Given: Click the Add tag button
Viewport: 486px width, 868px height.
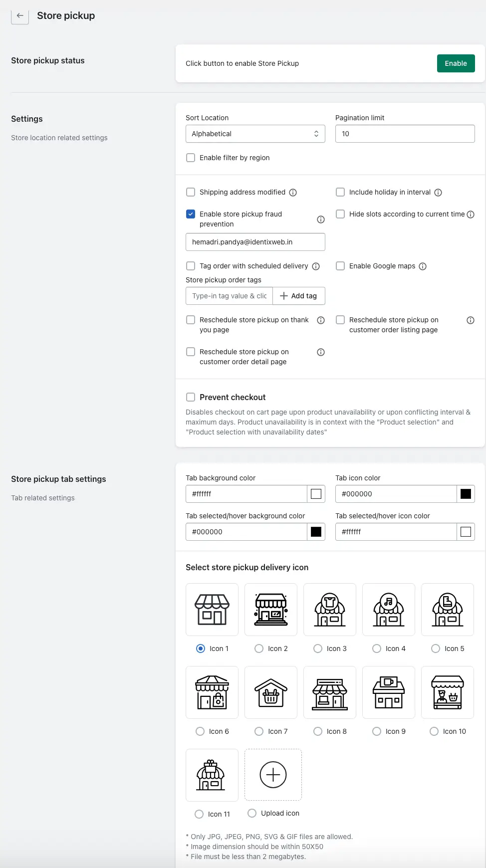Looking at the screenshot, I should click(299, 296).
